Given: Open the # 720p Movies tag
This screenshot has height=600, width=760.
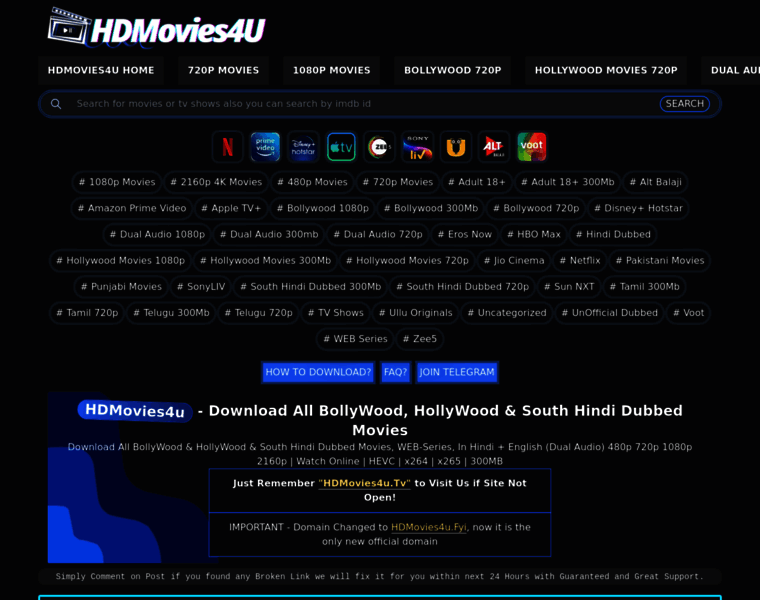Looking at the screenshot, I should coord(397,182).
